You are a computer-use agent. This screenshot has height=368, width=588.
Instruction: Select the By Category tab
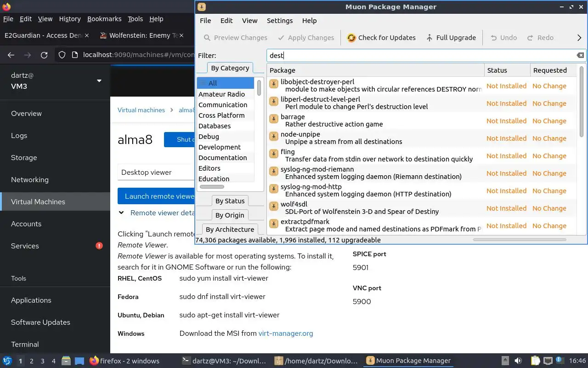[230, 68]
